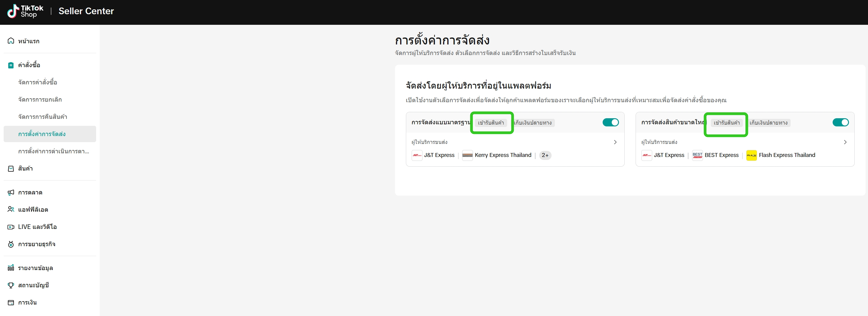
Task: Click the การตลาด megaphone icon
Action: tap(11, 192)
